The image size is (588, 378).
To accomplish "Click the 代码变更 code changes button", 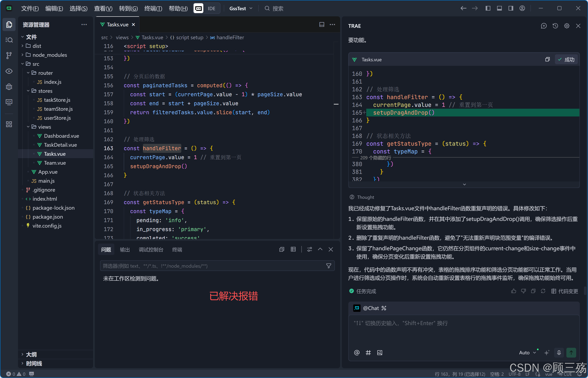I will coord(565,291).
